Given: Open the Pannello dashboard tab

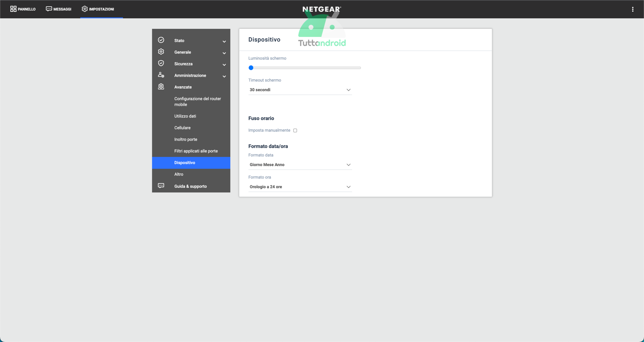Looking at the screenshot, I should pos(23,9).
